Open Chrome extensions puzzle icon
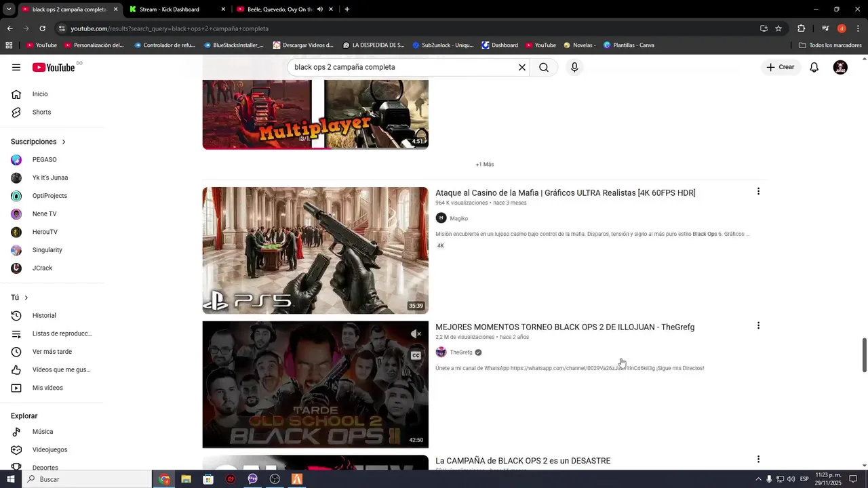The width and height of the screenshot is (868, 488). (x=802, y=28)
